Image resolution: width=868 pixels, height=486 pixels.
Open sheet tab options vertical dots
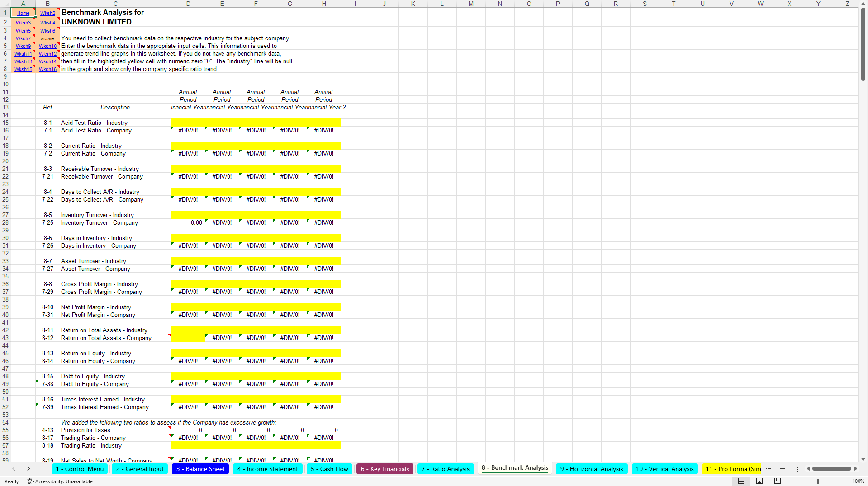pyautogui.click(x=797, y=469)
